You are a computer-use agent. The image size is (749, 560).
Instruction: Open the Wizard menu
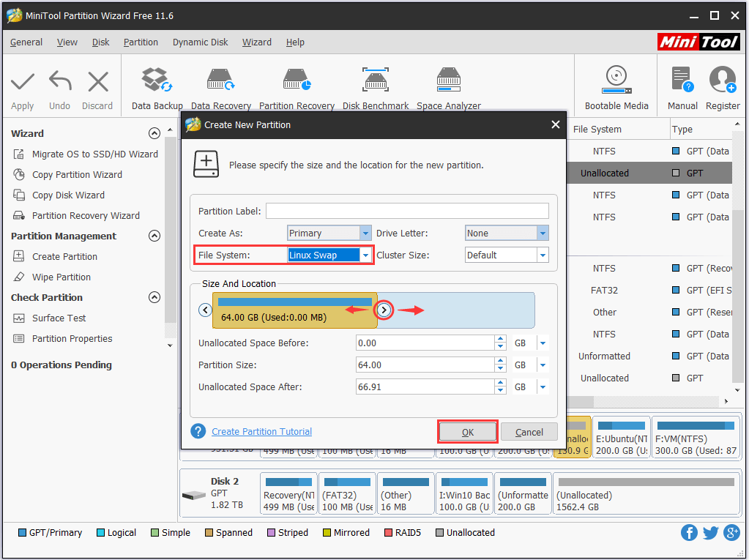pyautogui.click(x=256, y=42)
